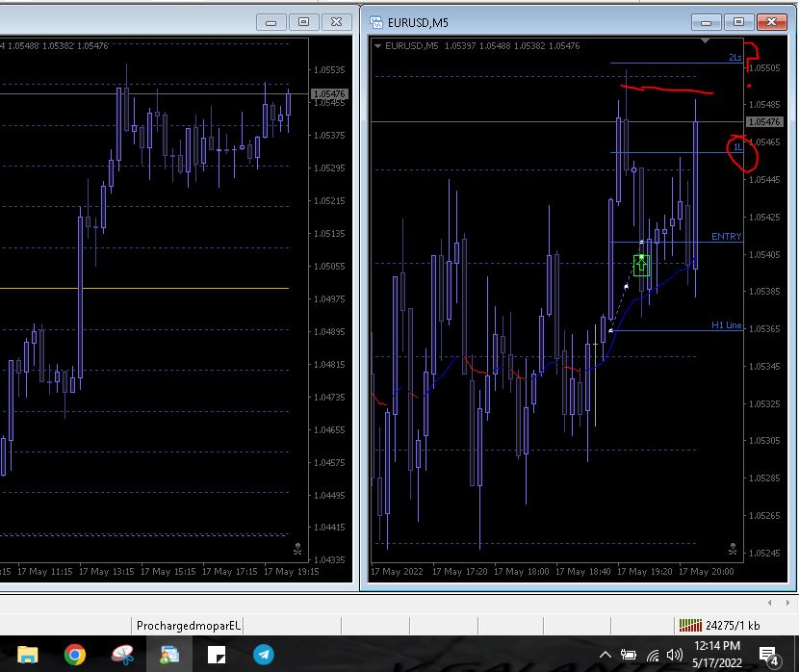
Task: Open the EURUSD,M5 chart window icon
Action: coord(376,22)
